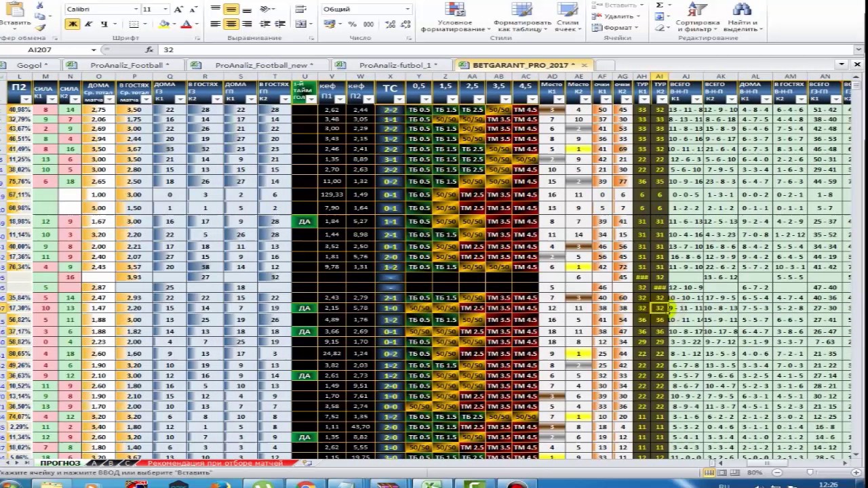This screenshot has width=868, height=488.
Task: Open Format as Table (Форматировать как таблицу)
Action: (522, 18)
